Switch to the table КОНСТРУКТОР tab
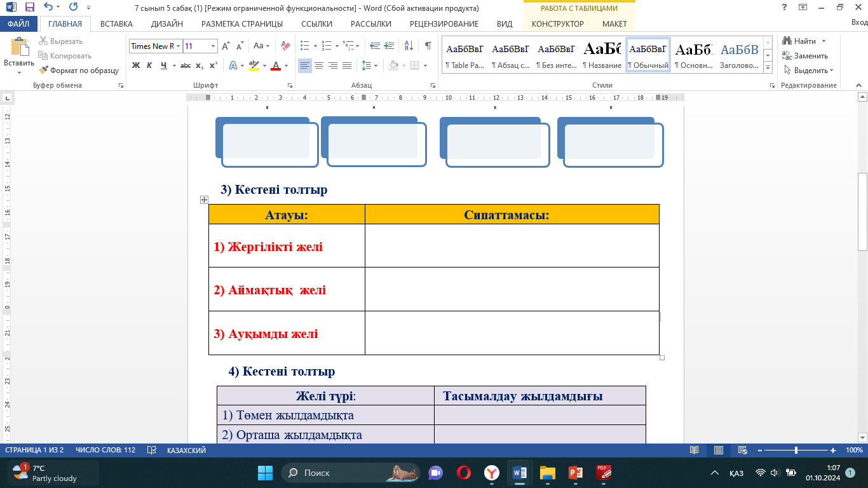Screen dimensions: 868x488 (558, 24)
